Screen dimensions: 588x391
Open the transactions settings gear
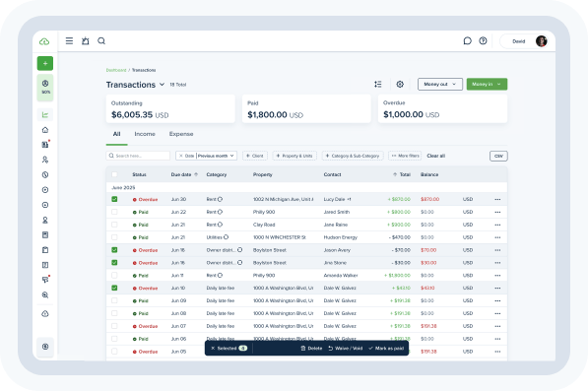[x=400, y=85]
